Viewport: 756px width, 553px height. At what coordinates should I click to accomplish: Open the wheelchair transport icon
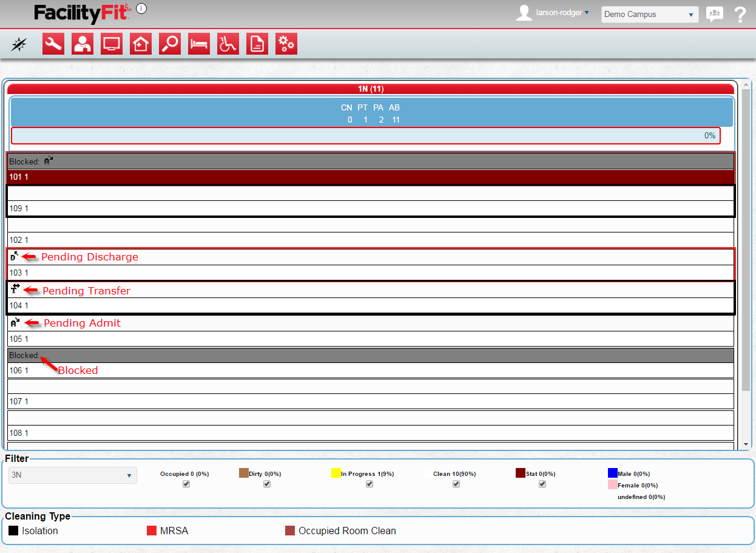(228, 44)
